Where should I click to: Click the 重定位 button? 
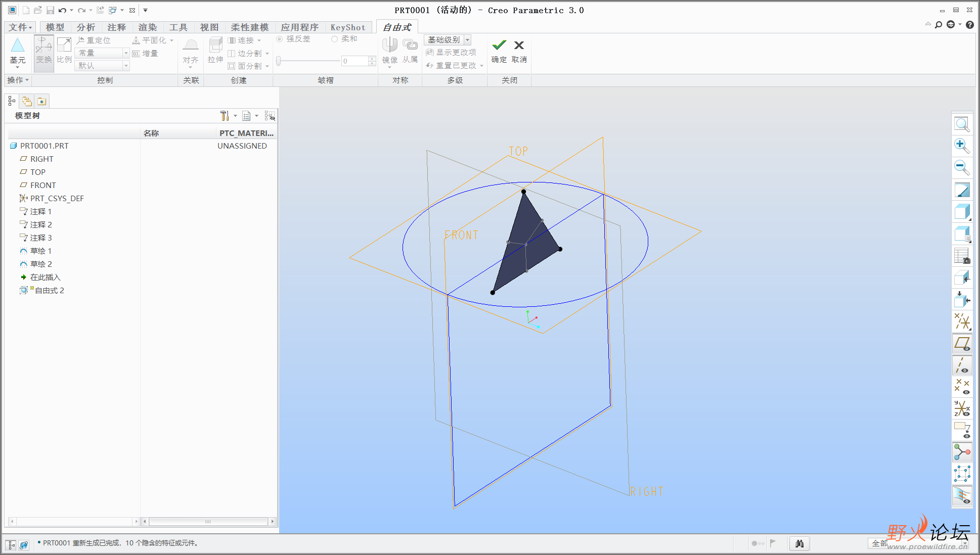[94, 40]
